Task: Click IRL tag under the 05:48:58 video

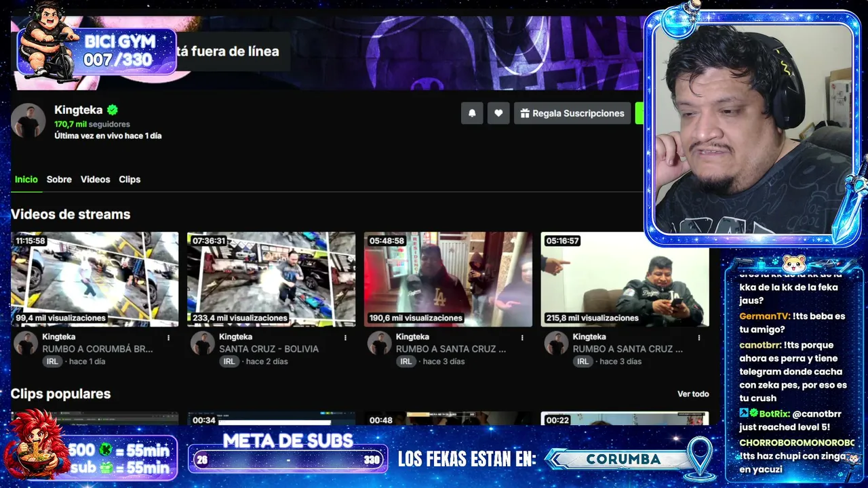Action: 406,362
